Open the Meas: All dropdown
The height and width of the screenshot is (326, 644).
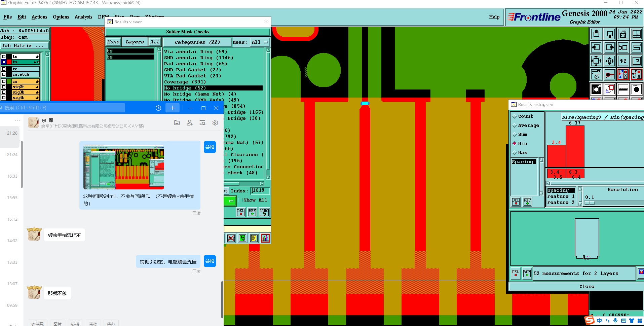260,42
